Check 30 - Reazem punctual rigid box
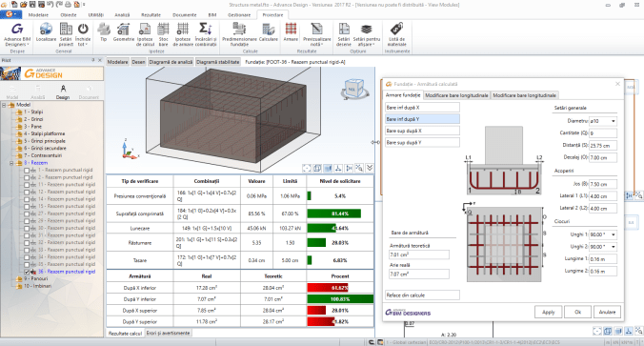Viewport: 644px width, 346px height. point(27,228)
